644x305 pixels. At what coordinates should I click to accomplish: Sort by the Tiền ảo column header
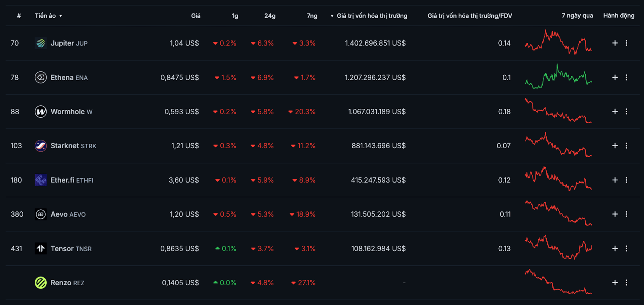click(x=48, y=16)
